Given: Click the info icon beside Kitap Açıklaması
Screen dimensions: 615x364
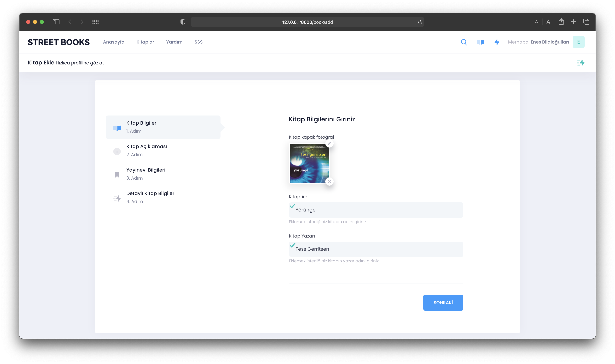Looking at the screenshot, I should [117, 151].
